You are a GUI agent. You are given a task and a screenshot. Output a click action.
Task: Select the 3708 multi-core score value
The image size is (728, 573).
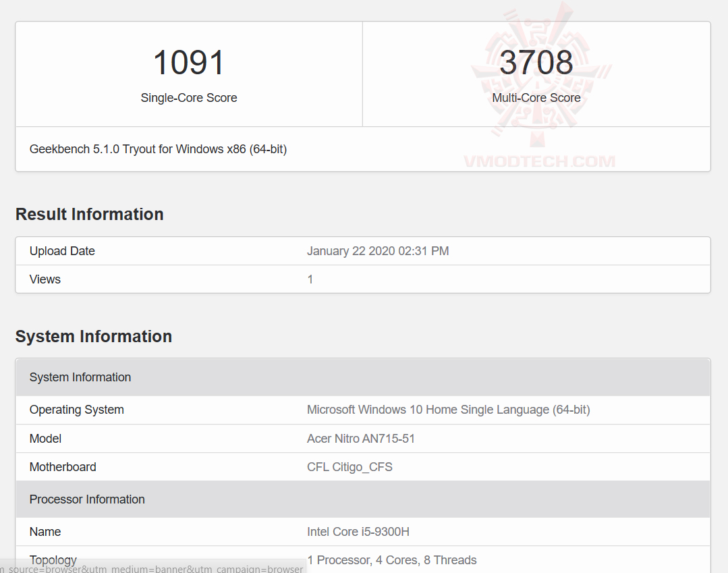pyautogui.click(x=536, y=62)
